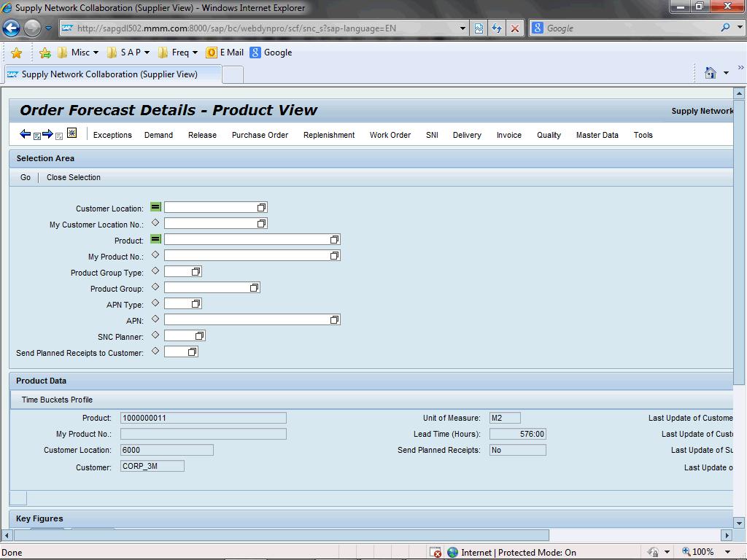The image size is (747, 560).
Task: Toggle operator diamond for My Customer Location No.
Action: pyautogui.click(x=155, y=222)
